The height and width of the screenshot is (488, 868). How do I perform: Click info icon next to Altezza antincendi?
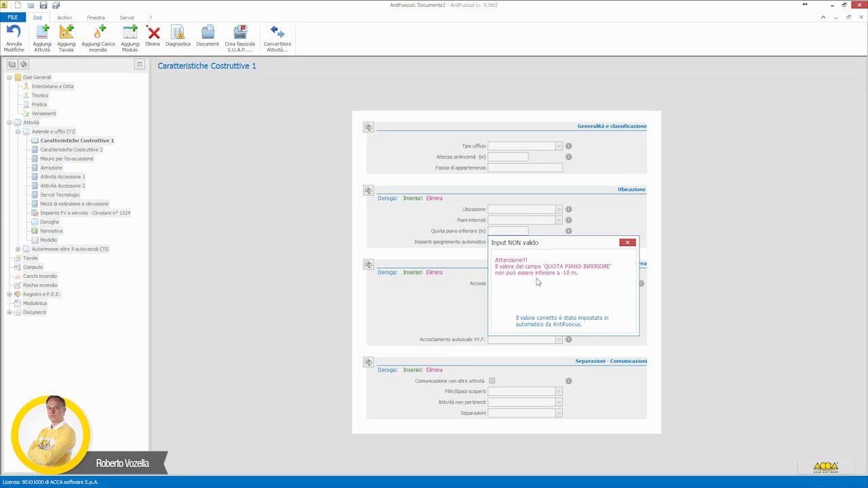pos(569,157)
